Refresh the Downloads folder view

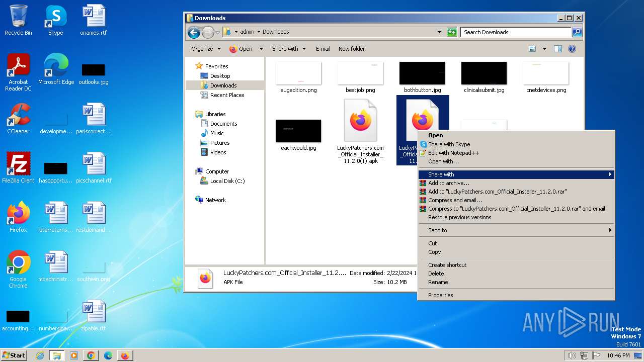(x=452, y=32)
